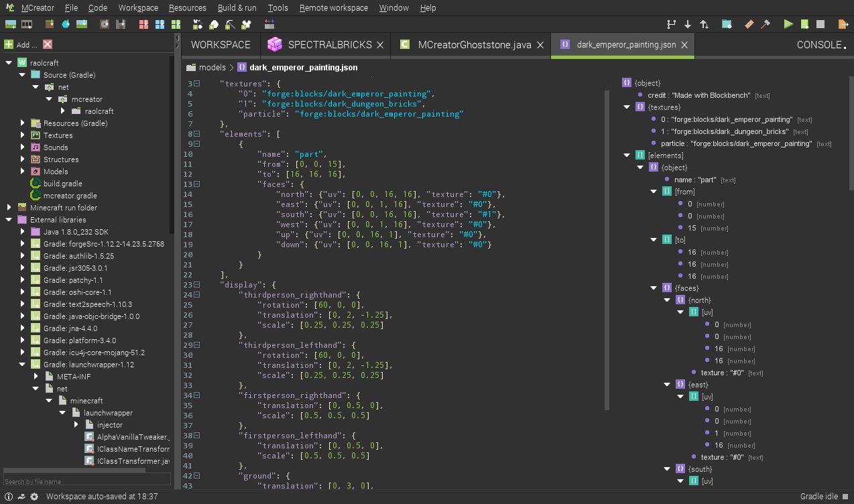
Task: Select the Sounds folder
Action: pyautogui.click(x=56, y=147)
